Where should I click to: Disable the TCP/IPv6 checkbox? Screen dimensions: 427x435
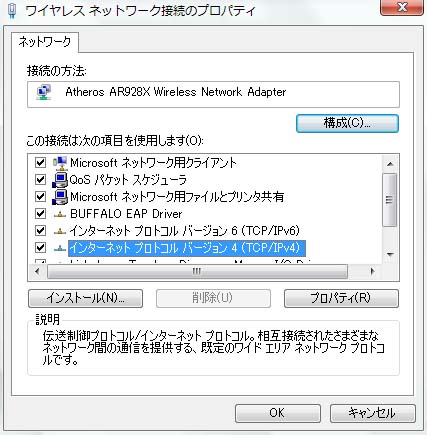pyautogui.click(x=40, y=231)
